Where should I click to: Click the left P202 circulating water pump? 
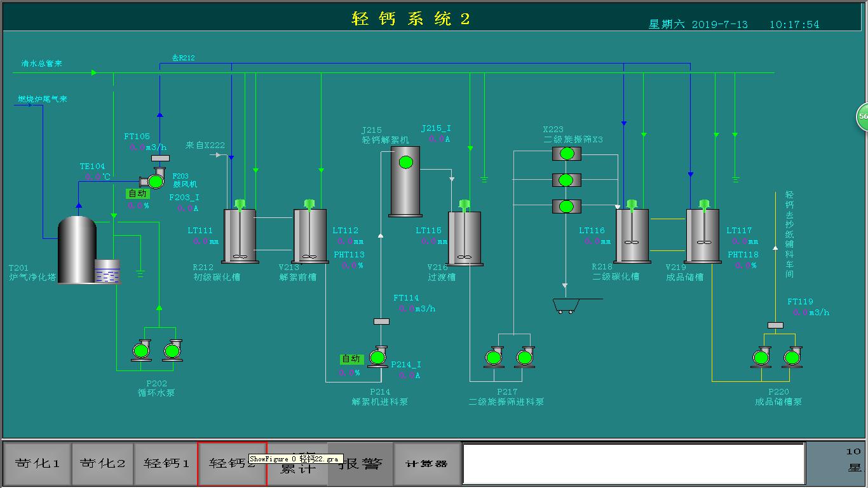point(141,351)
